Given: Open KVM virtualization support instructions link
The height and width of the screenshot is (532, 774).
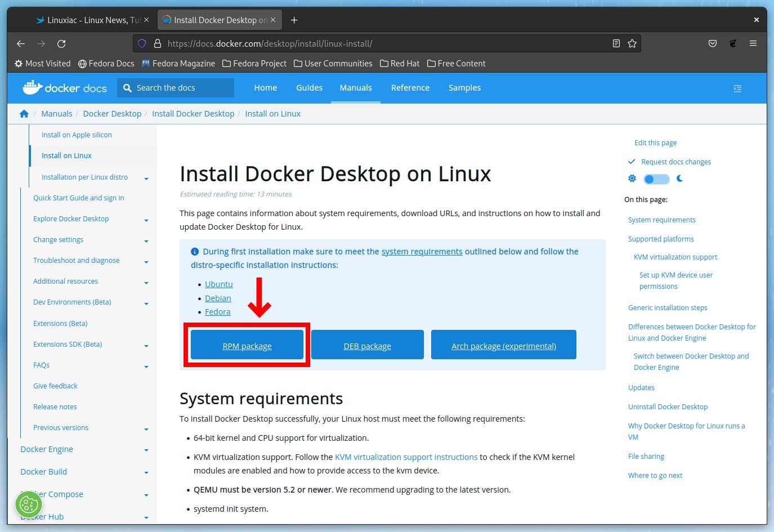Looking at the screenshot, I should (x=406, y=457).
